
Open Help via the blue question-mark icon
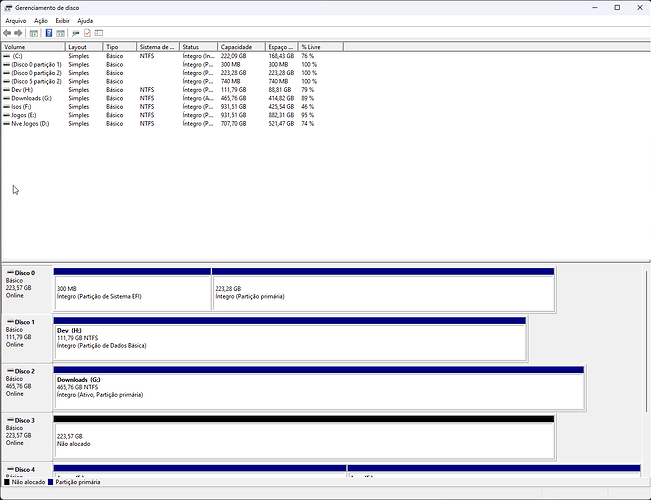pyautogui.click(x=48, y=32)
